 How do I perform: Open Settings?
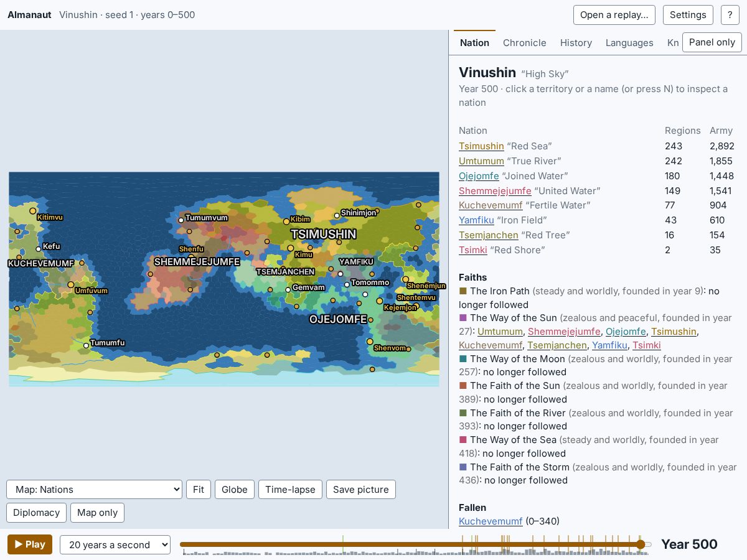click(x=688, y=15)
